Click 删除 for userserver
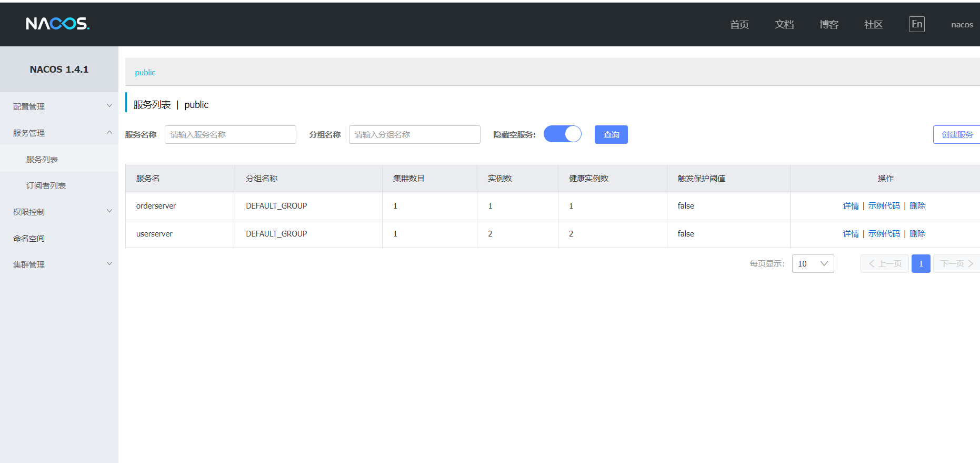Screen dimensions: 980x463 (x=917, y=233)
